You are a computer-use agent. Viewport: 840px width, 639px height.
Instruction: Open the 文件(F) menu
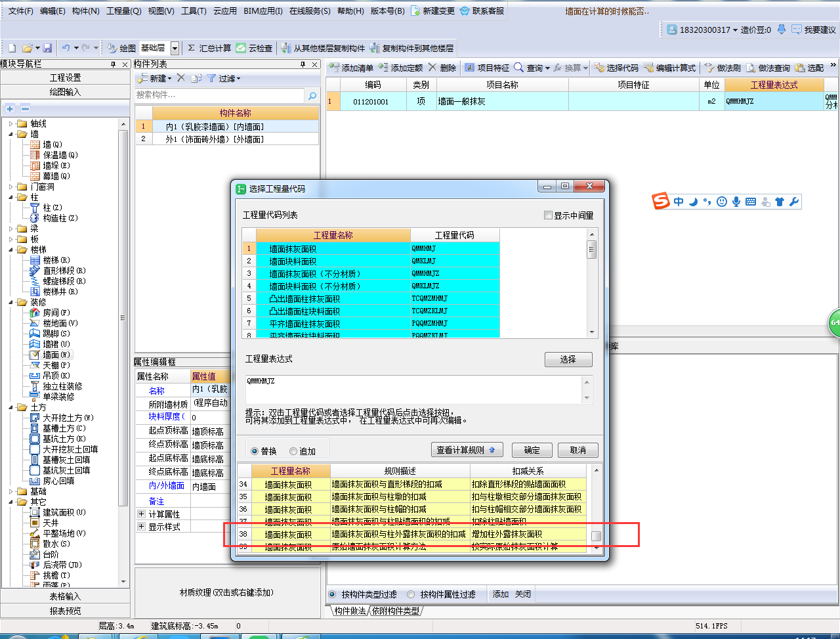pyautogui.click(x=20, y=11)
